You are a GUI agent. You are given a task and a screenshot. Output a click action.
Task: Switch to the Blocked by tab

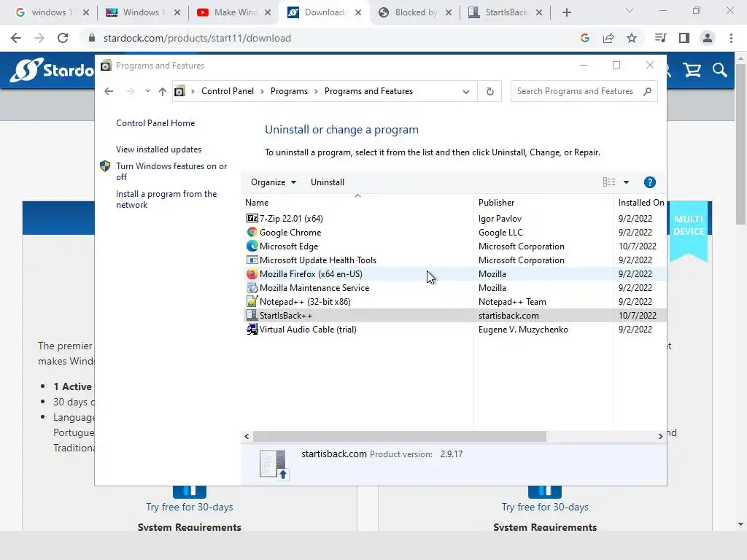(x=414, y=12)
